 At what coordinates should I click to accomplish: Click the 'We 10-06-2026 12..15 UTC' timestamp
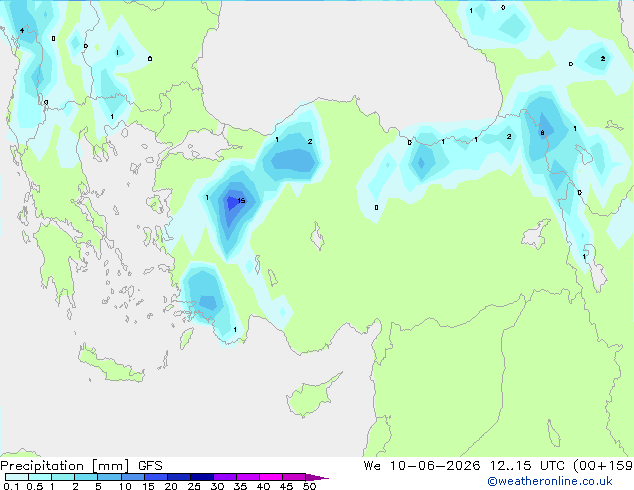pos(464,466)
